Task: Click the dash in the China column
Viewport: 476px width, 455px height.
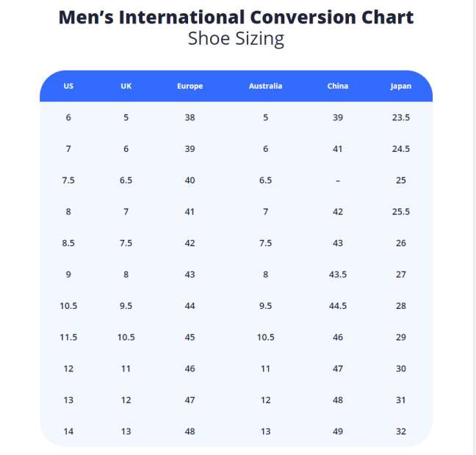Action: pyautogui.click(x=338, y=181)
